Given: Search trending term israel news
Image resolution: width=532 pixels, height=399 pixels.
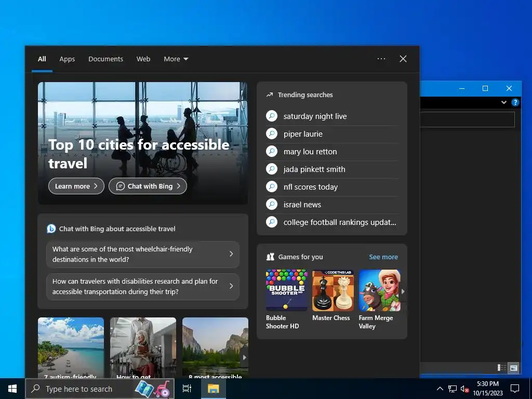Looking at the screenshot, I should click(302, 205).
